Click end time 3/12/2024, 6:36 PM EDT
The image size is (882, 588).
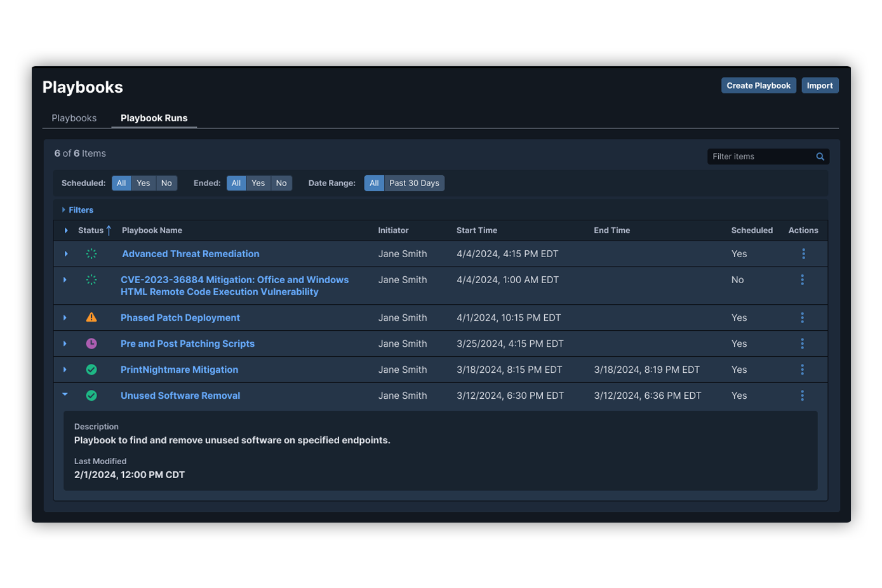(x=647, y=396)
